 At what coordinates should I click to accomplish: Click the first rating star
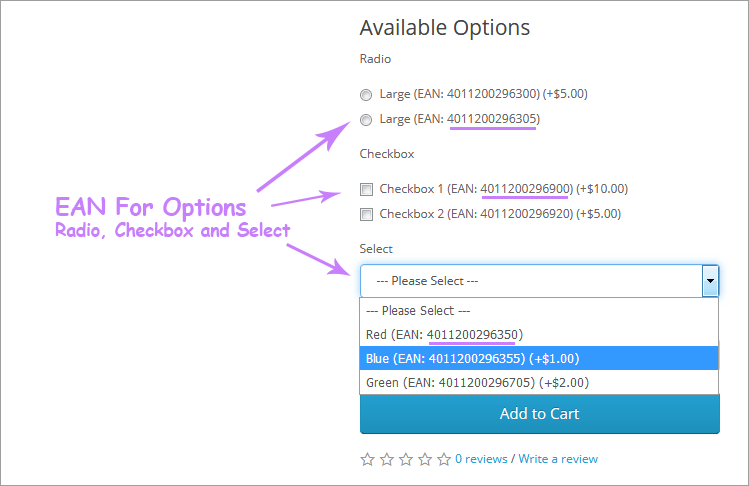coord(367,459)
